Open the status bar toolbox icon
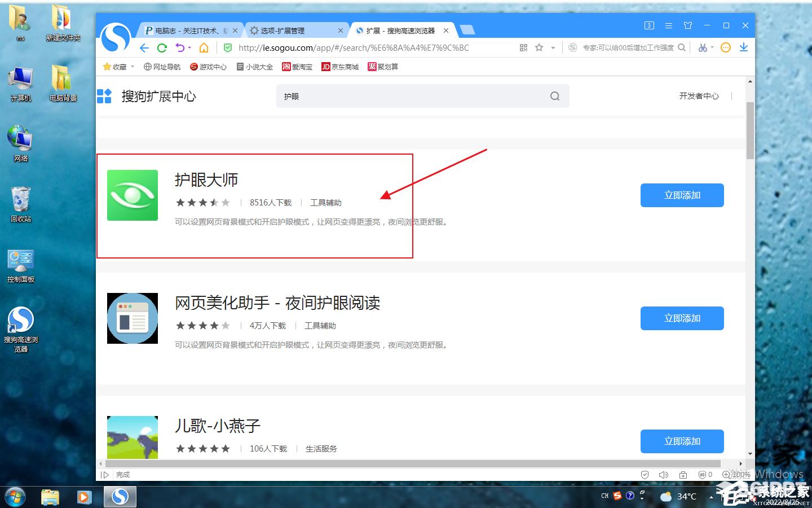This screenshot has width=812, height=508. [x=683, y=475]
